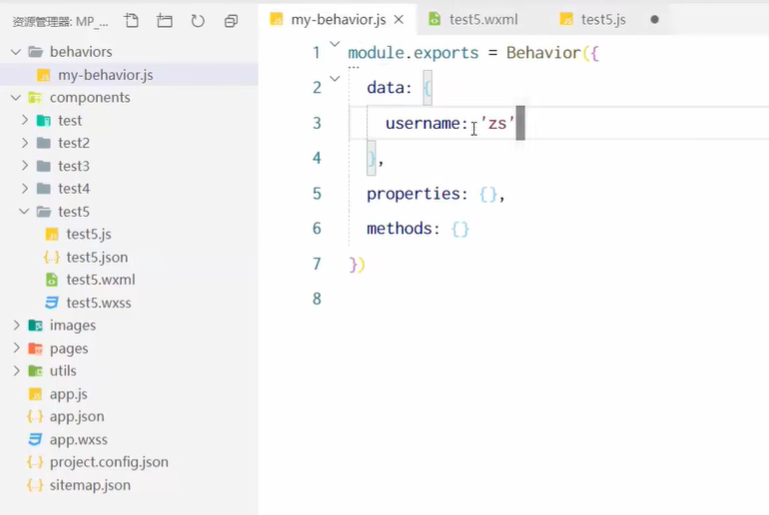Click the components folder icon
This screenshot has width=769, height=515.
[35, 98]
